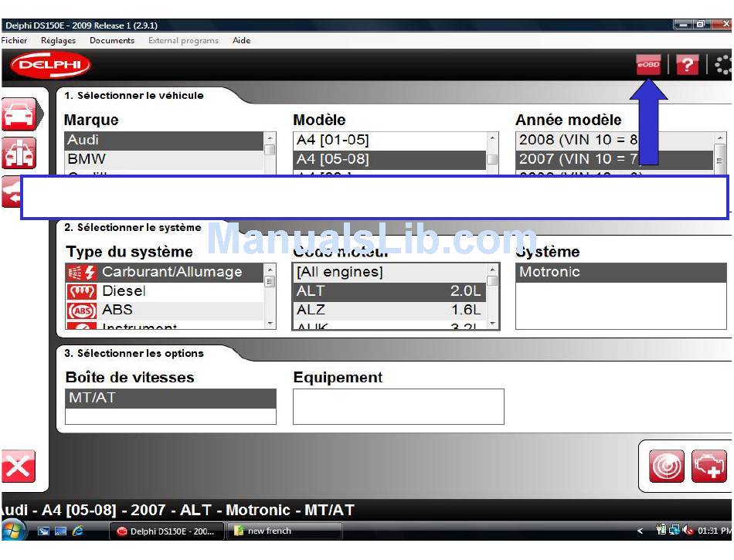Select the ABS system icon
Viewport: 734px width, 560px height.
tap(81, 311)
